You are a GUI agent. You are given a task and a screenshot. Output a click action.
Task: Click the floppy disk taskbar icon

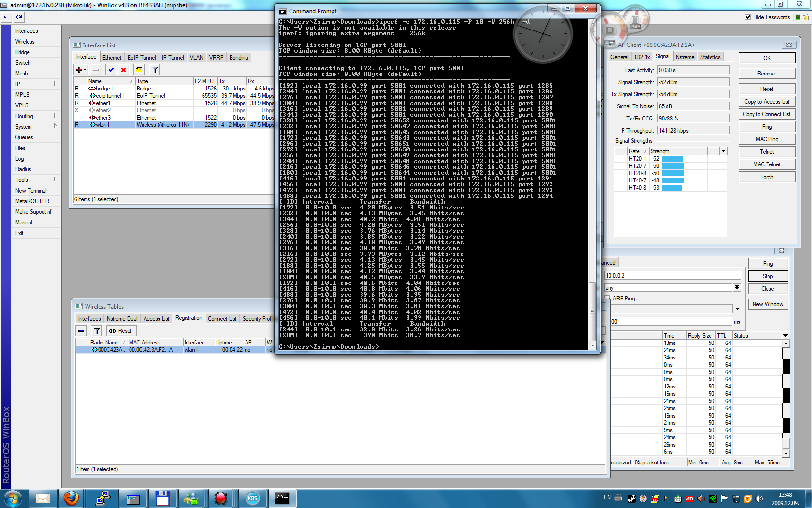tap(162, 498)
